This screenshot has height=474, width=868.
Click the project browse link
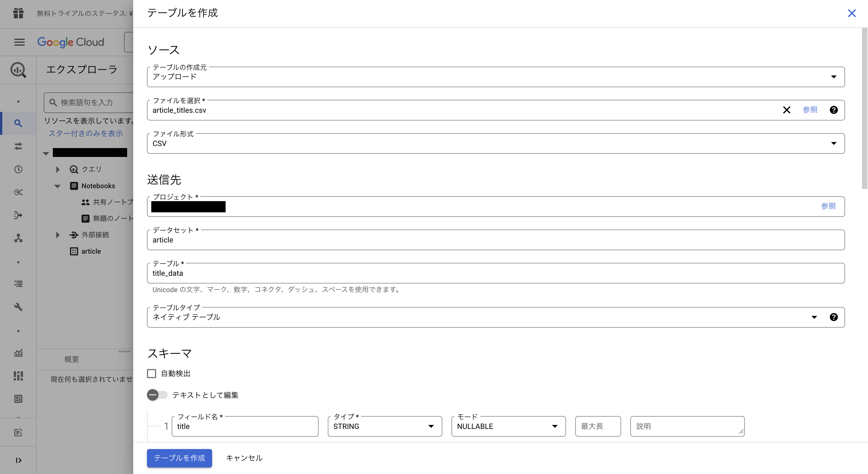(828, 206)
